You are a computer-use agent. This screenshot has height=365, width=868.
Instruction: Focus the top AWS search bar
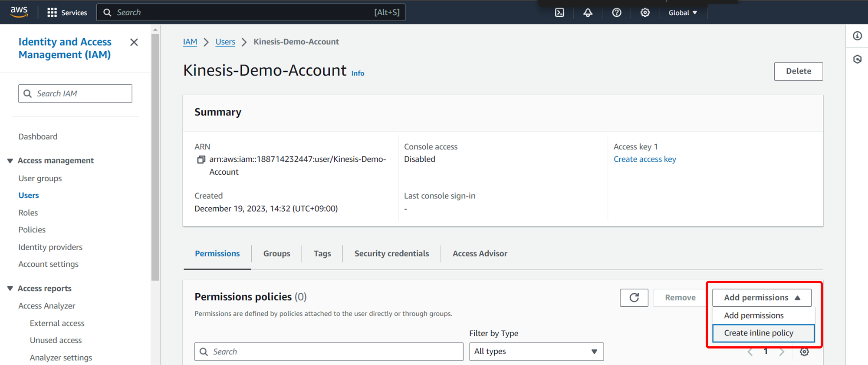point(251,13)
